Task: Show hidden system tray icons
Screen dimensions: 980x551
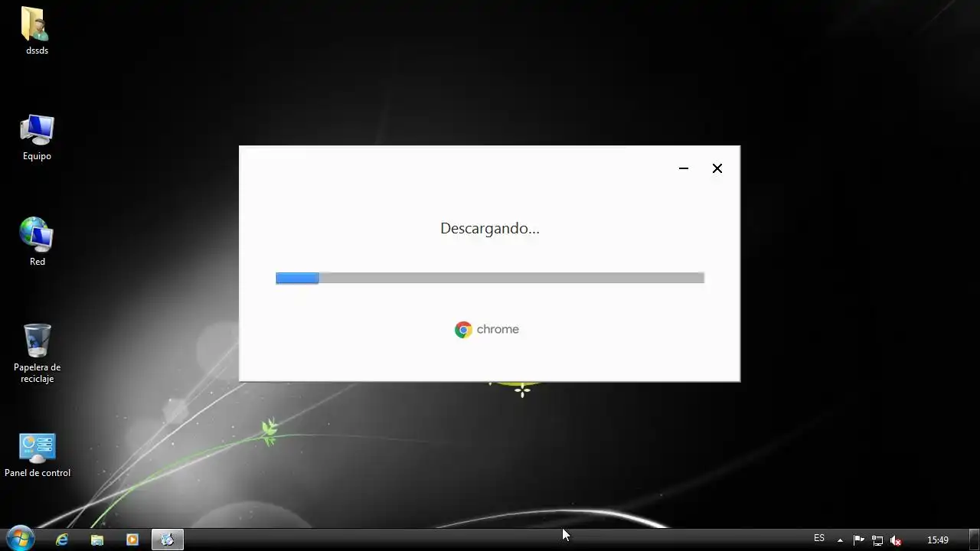Action: coord(840,540)
